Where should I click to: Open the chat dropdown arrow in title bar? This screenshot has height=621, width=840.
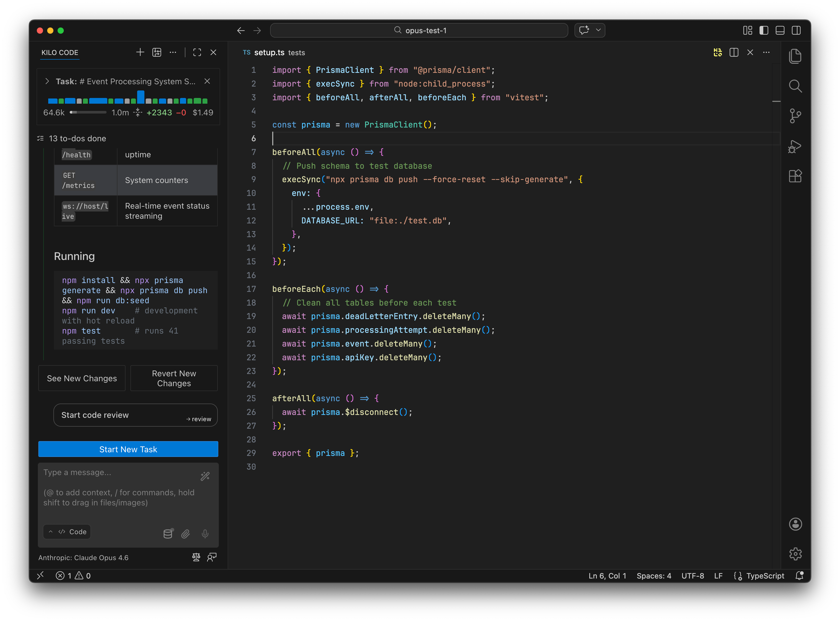tap(598, 30)
